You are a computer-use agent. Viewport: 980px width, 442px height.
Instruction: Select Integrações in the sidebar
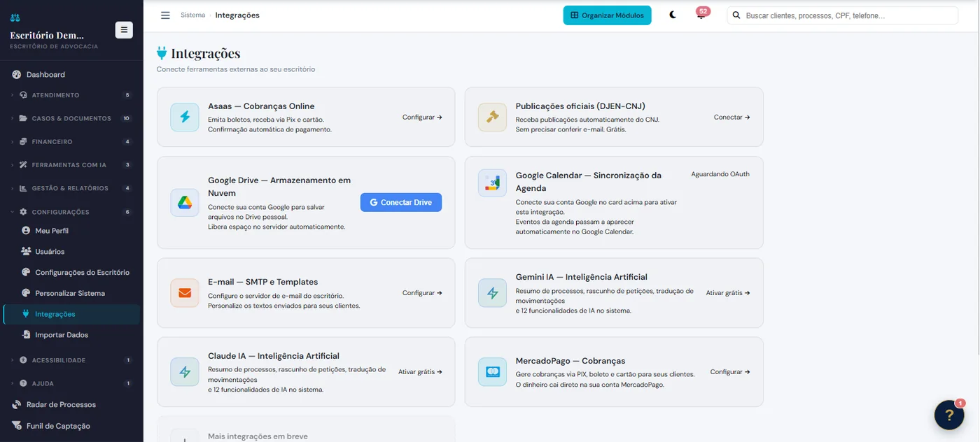(x=71, y=314)
